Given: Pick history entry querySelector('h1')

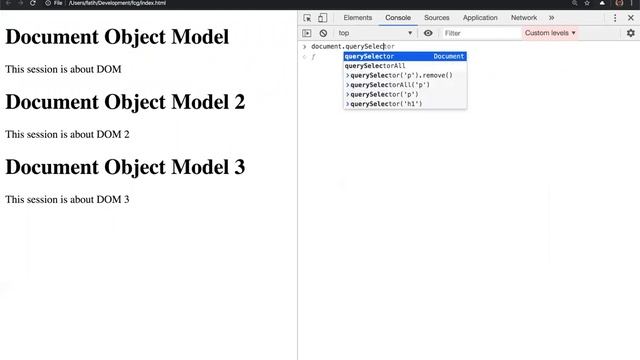Looking at the screenshot, I should click(x=405, y=104).
